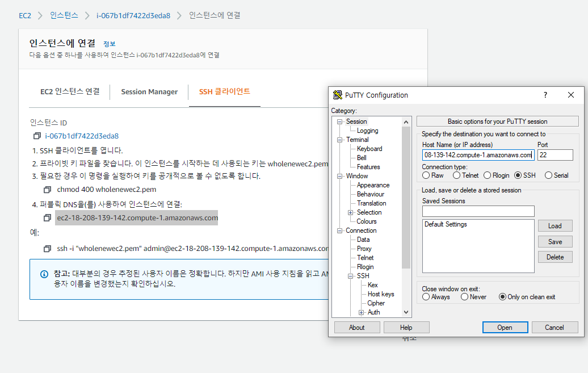Close the PuTTY Configuration dialog
The image size is (588, 373).
click(571, 95)
